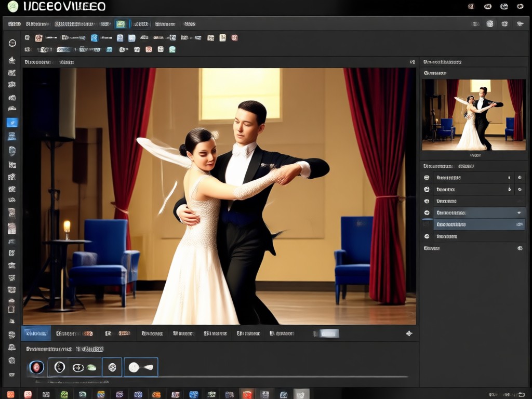Click the main dancing couple video preview
The image size is (532, 399).
(x=219, y=196)
